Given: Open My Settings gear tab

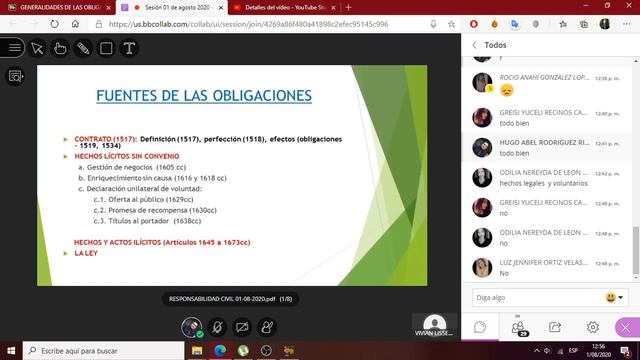Looking at the screenshot, I should pyautogui.click(x=593, y=327).
